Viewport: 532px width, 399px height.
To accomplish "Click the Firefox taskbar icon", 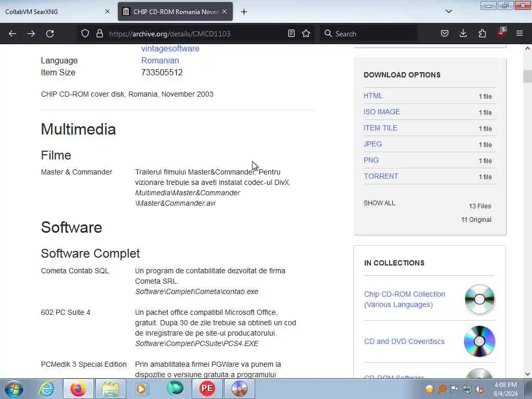I will tap(78, 389).
